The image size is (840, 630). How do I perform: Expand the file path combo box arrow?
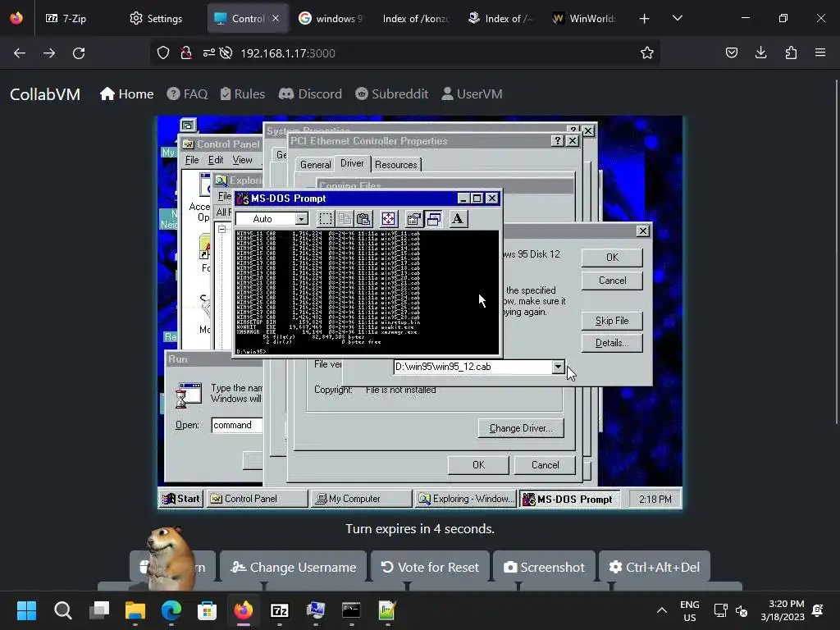tap(558, 367)
